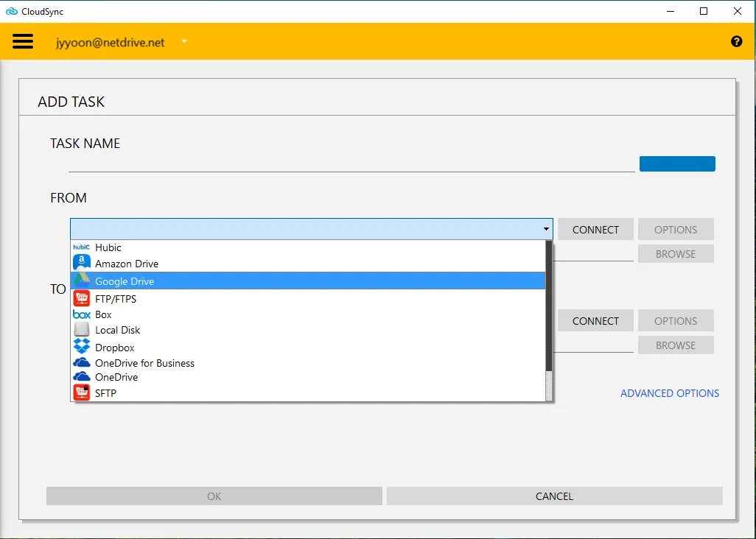Open ADVANCED OPTIONS link
This screenshot has width=756, height=539.
pos(669,393)
